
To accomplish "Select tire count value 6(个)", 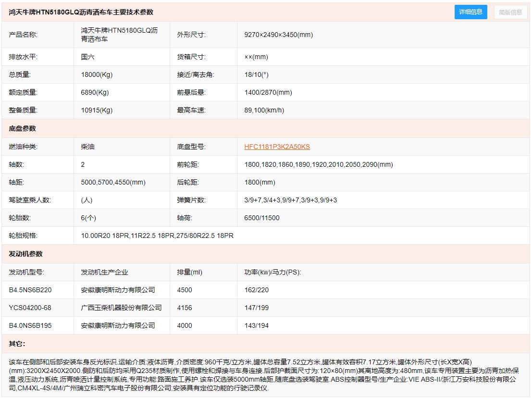I will pos(88,218).
